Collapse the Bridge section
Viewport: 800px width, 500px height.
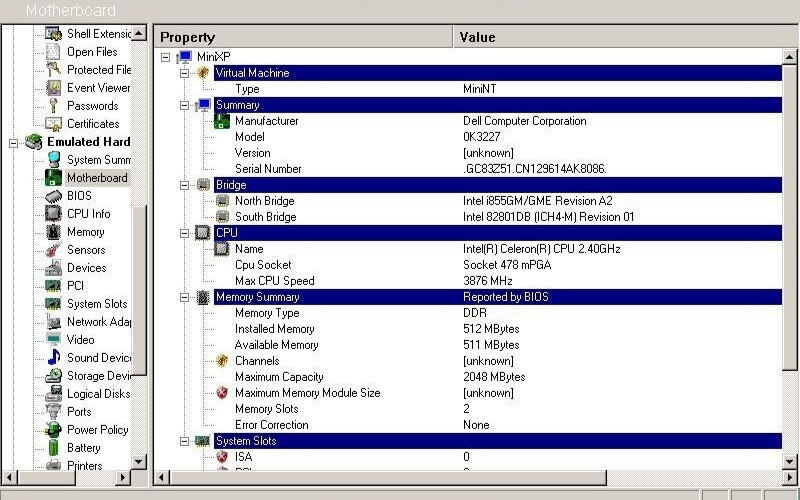pos(185,185)
